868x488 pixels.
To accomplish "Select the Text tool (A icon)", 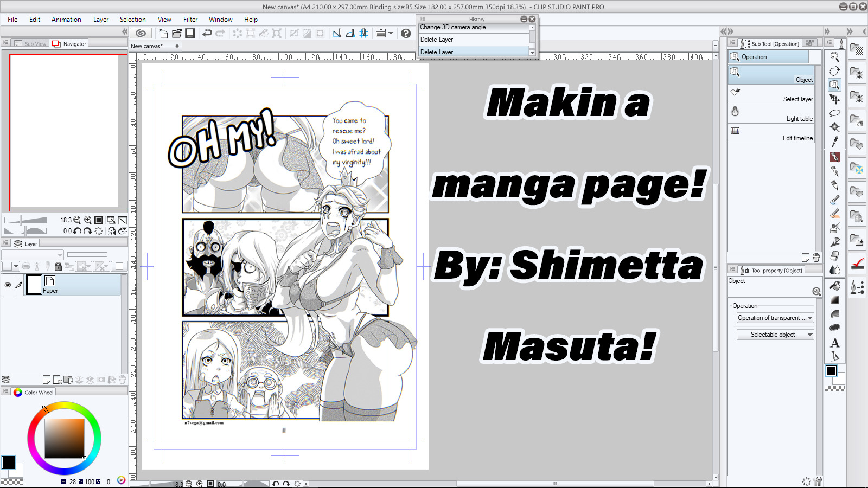I will click(834, 343).
